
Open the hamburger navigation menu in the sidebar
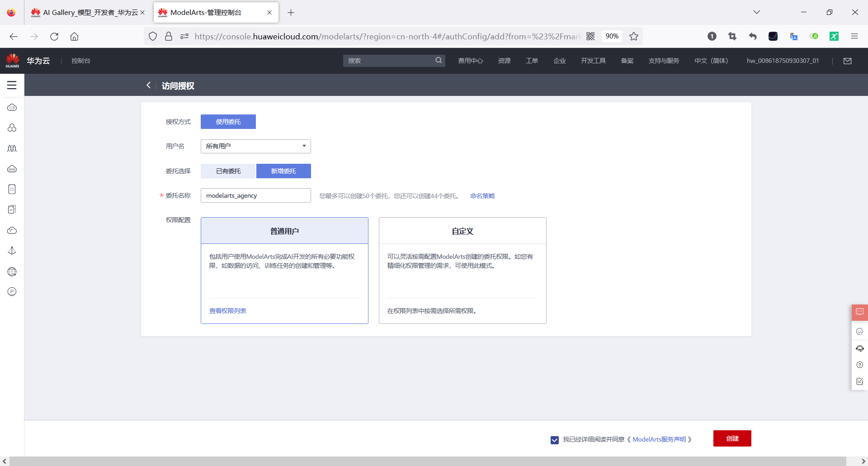12,85
